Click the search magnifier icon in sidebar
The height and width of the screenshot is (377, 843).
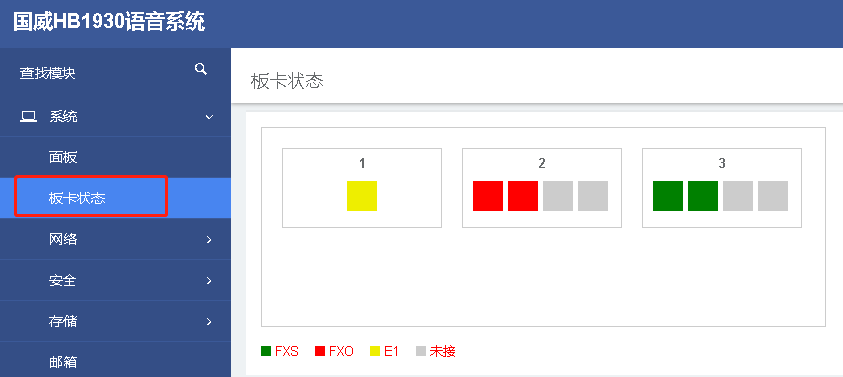click(x=201, y=69)
